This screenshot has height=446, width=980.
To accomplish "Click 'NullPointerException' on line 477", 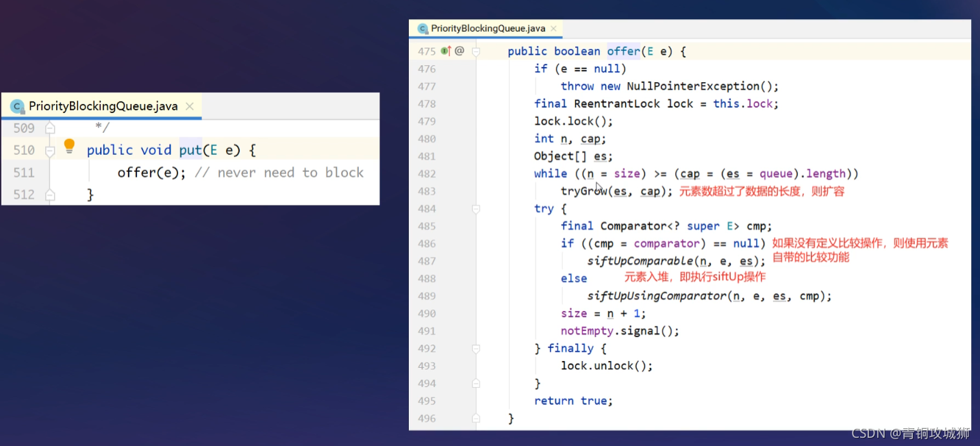I will coord(693,86).
